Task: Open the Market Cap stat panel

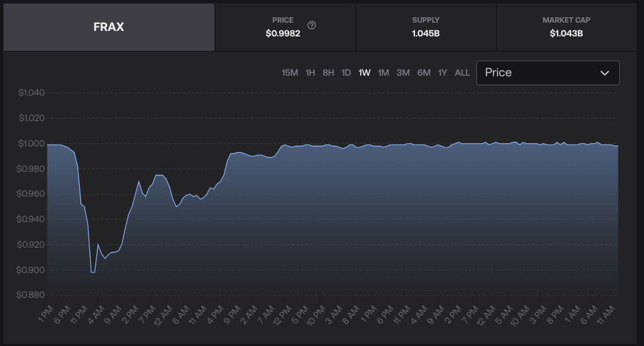Action: pyautogui.click(x=566, y=28)
